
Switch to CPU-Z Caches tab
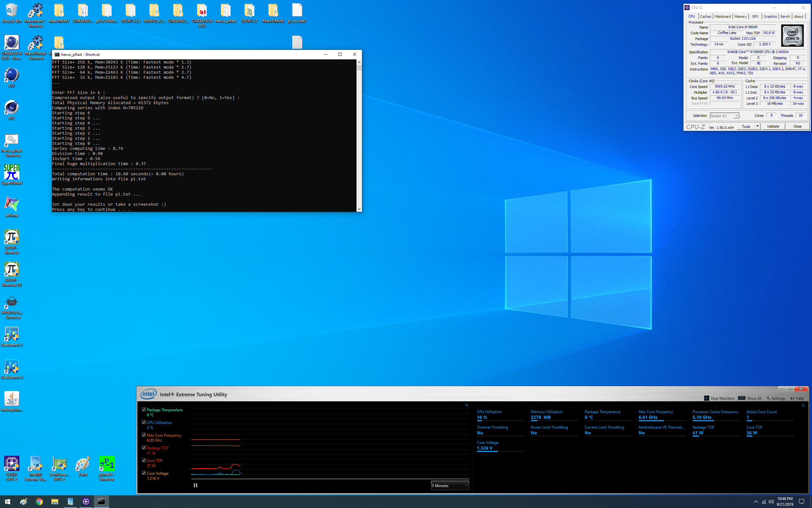705,17
